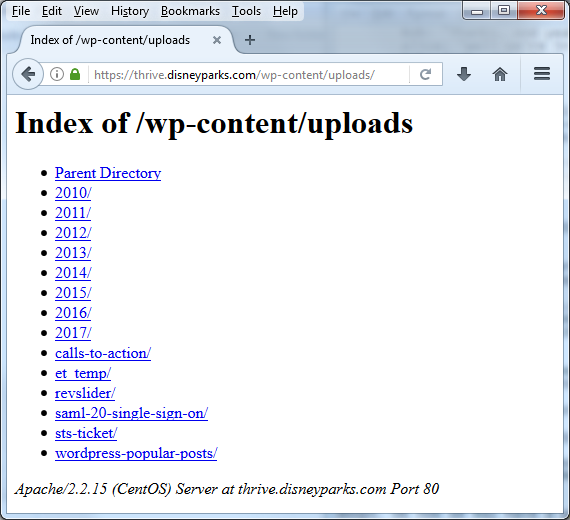Open the Bookmarks menu
Image resolution: width=570 pixels, height=520 pixels.
[190, 11]
